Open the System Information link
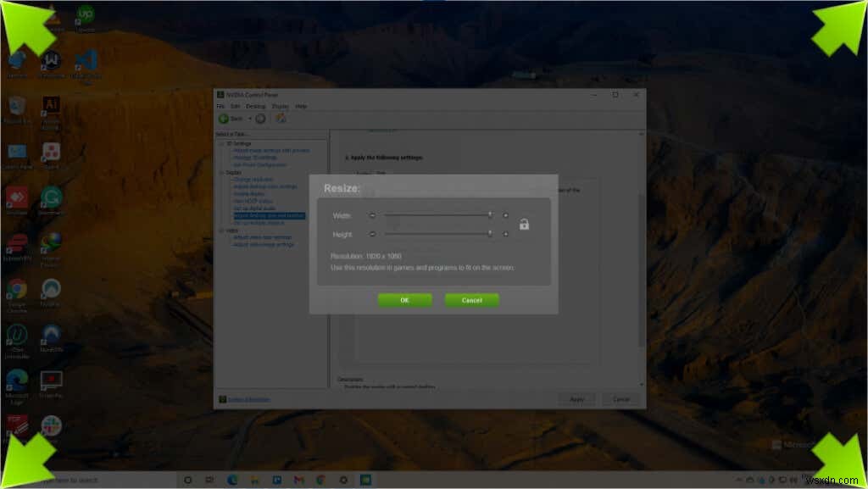This screenshot has height=489, width=868. (x=250, y=399)
